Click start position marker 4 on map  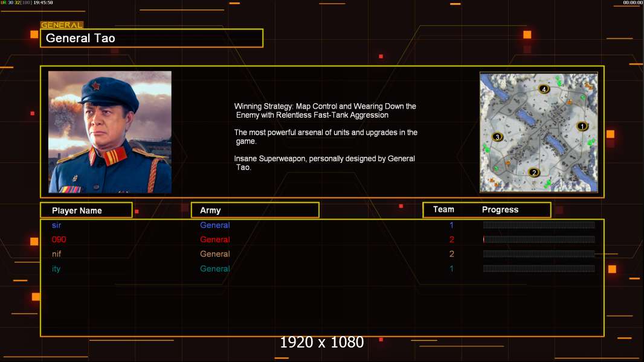544,89
